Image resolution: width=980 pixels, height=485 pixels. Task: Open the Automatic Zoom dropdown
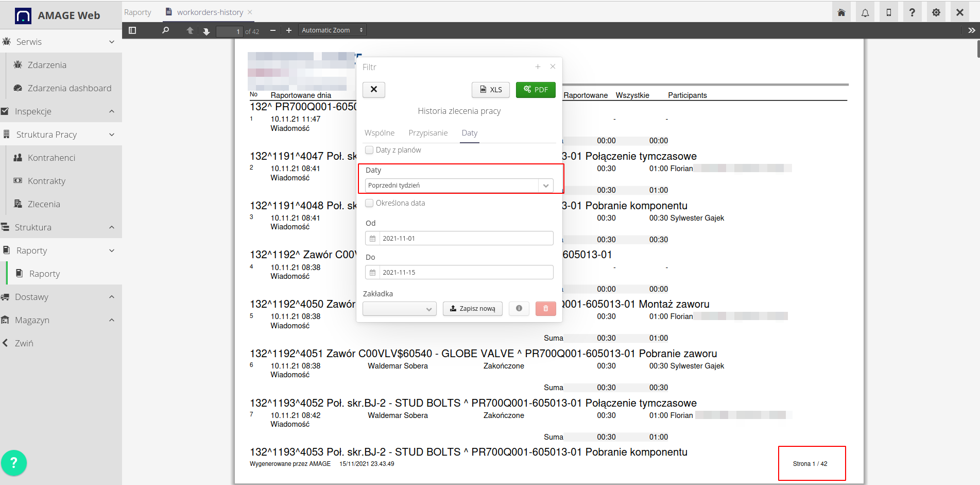pyautogui.click(x=332, y=30)
